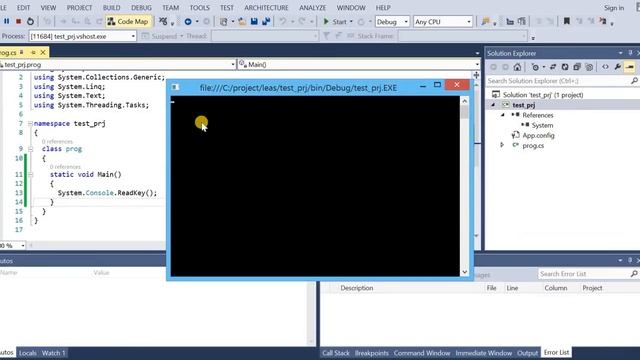Click Sign in link
The height and width of the screenshot is (360, 640).
pyautogui.click(x=613, y=8)
